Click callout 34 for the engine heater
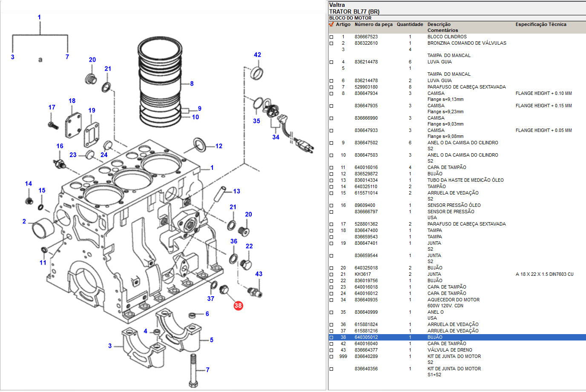 (x=276, y=137)
